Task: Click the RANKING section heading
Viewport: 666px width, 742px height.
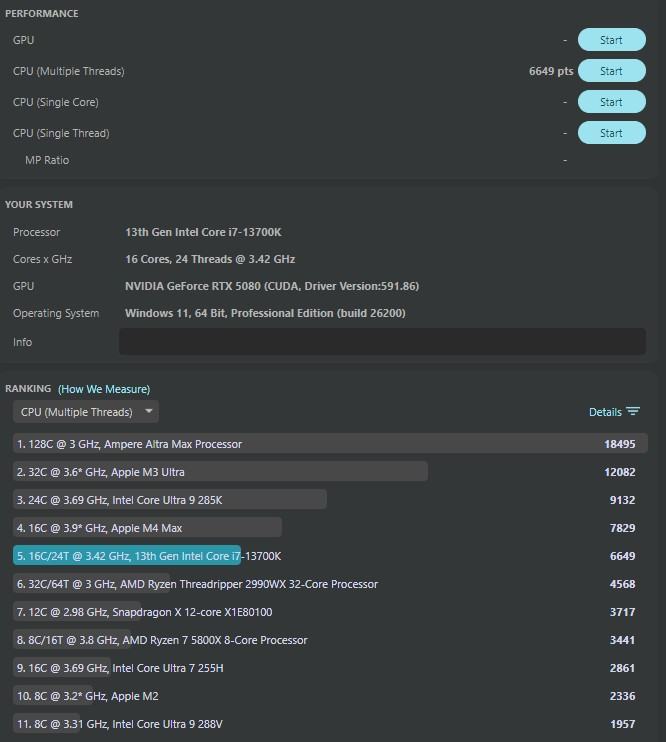Action: pyautogui.click(x=28, y=389)
